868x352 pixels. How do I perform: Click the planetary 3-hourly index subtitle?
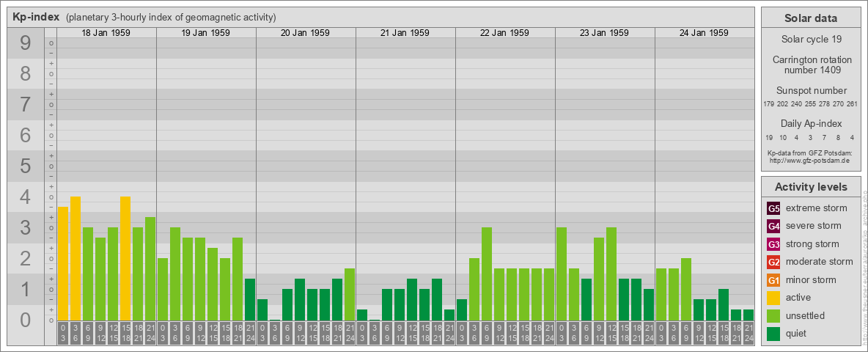click(x=171, y=18)
